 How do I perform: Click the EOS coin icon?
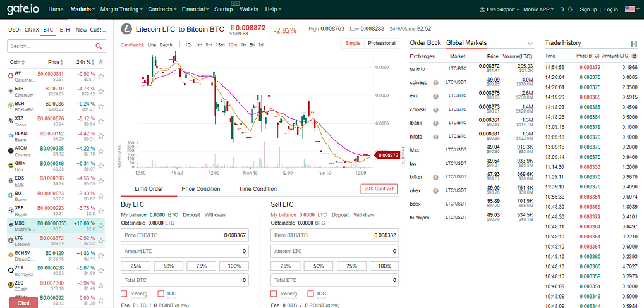click(11, 180)
